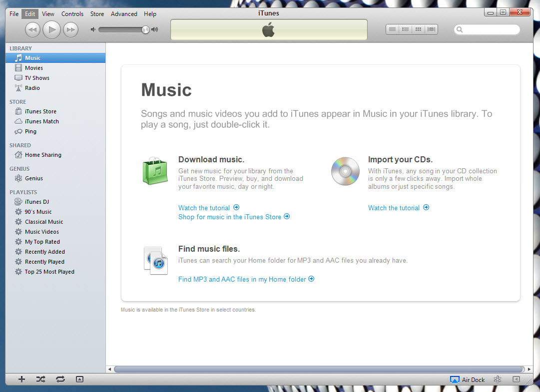The height and width of the screenshot is (392, 540).
Task: Select the iTunes DJ playlist icon
Action: [x=18, y=202]
